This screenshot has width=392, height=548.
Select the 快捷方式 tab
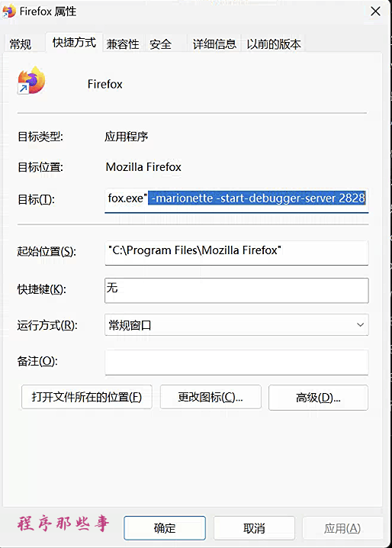(74, 42)
